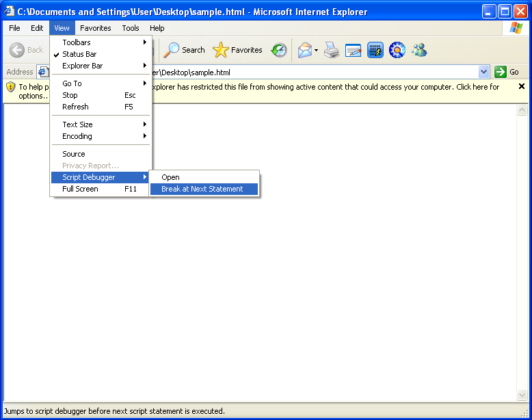Open the Favorites star toolbar button
532x420 pixels.
pos(237,50)
